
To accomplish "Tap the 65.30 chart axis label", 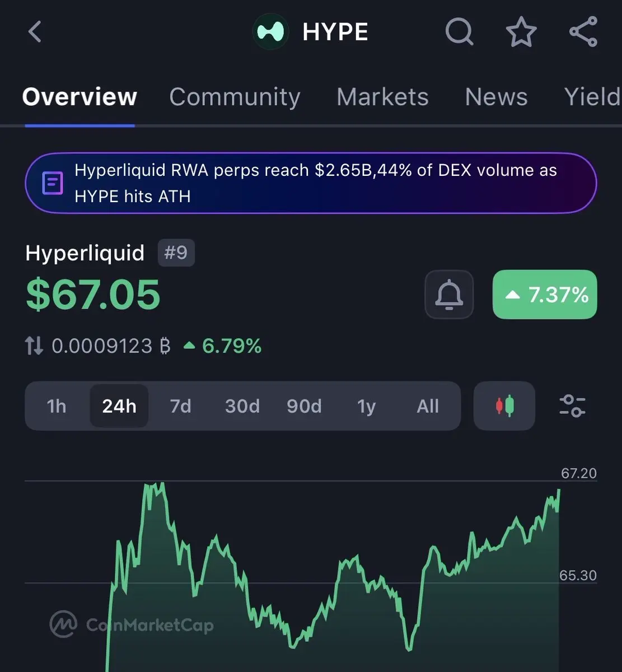I will 578,575.
